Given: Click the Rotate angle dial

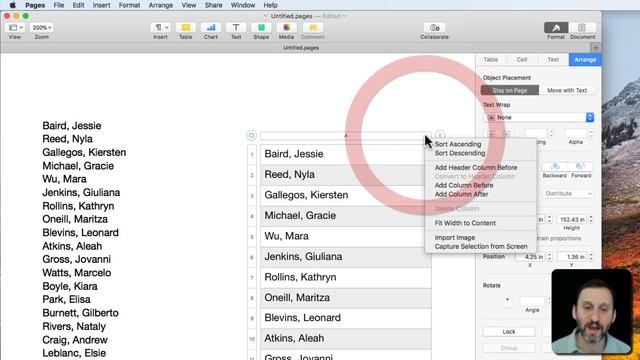Looking at the screenshot, I should point(507,302).
